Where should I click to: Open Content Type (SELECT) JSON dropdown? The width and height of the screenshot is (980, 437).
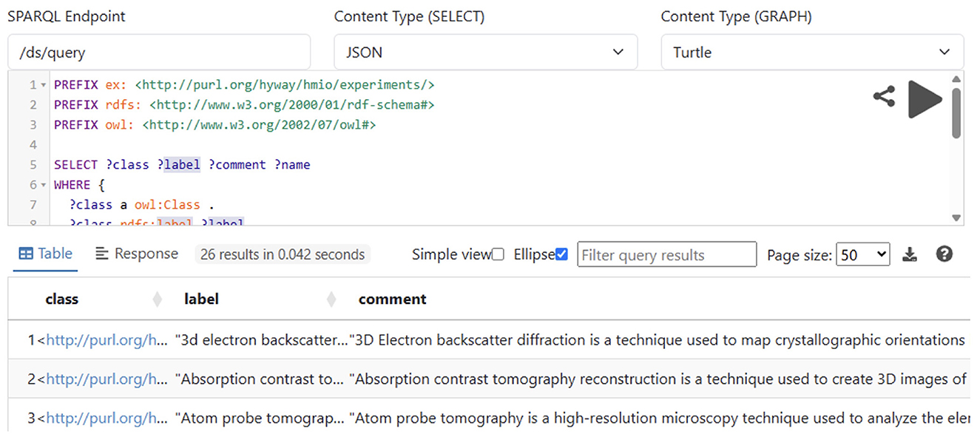[x=485, y=52]
